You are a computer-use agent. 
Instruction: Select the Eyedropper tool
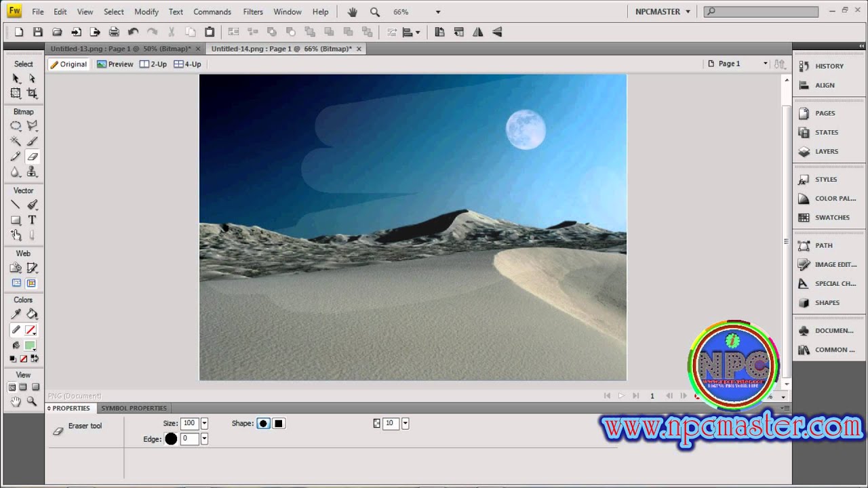tap(16, 314)
